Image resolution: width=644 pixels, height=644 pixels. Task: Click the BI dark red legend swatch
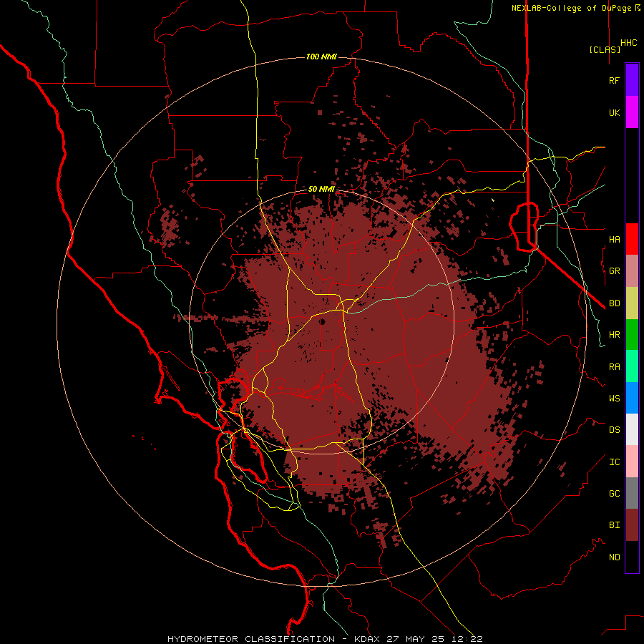[632, 525]
